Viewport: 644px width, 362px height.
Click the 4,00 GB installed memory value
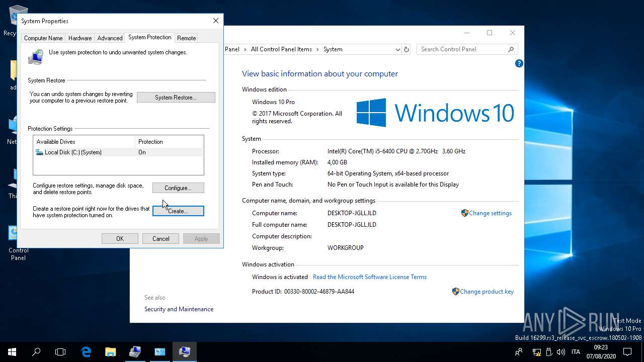click(337, 162)
